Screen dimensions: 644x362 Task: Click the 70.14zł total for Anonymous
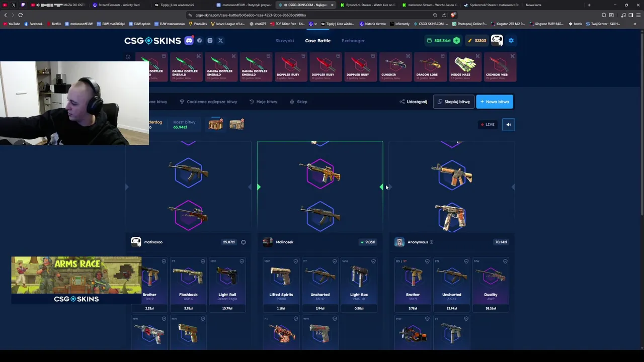click(x=501, y=242)
